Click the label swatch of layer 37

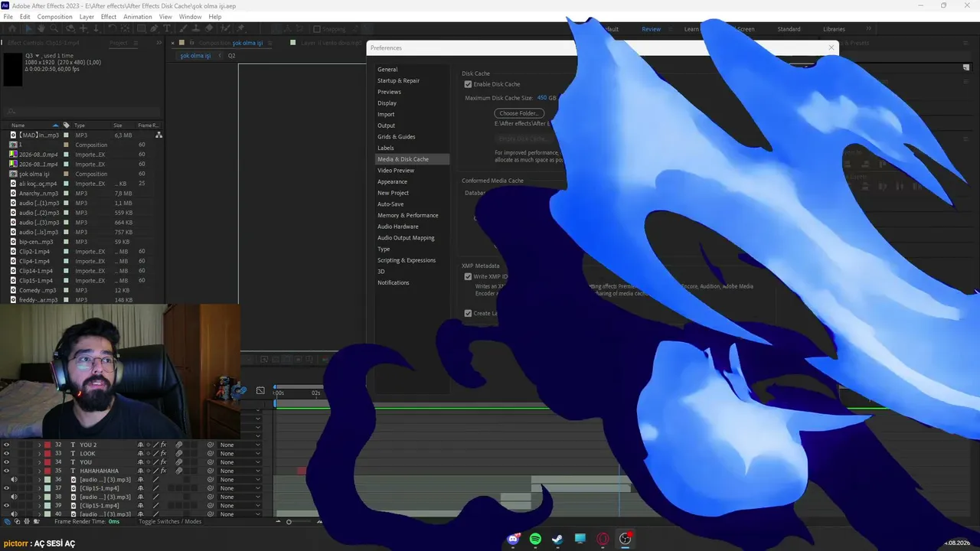pos(47,488)
